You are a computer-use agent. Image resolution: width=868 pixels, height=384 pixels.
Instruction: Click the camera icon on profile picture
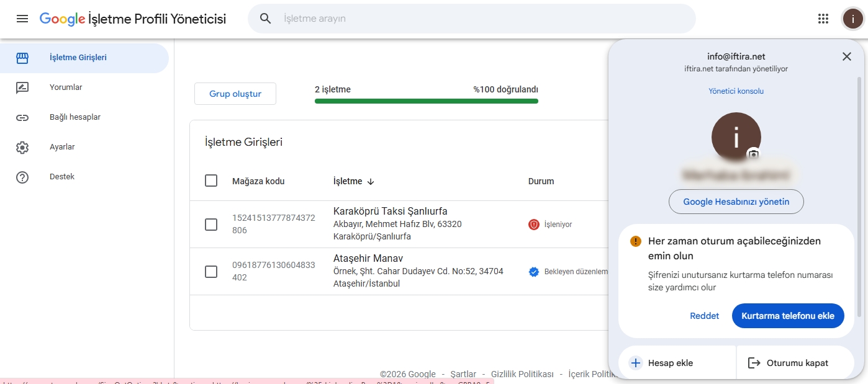click(x=753, y=154)
